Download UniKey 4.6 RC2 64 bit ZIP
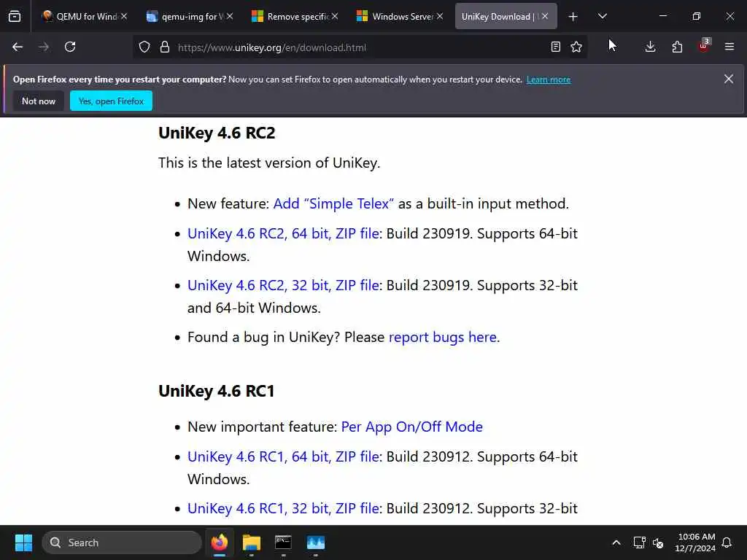 point(284,233)
